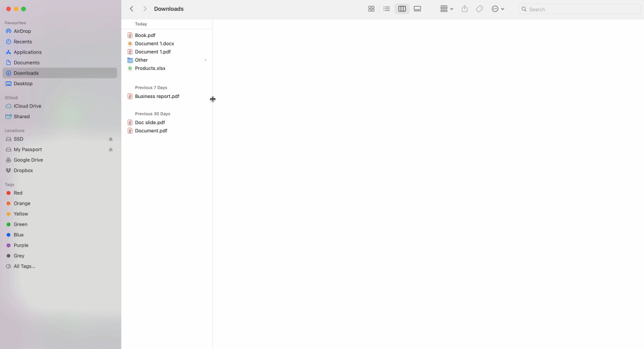Click the Share toolbar icon
Viewport: 644px width, 349px height.
464,9
